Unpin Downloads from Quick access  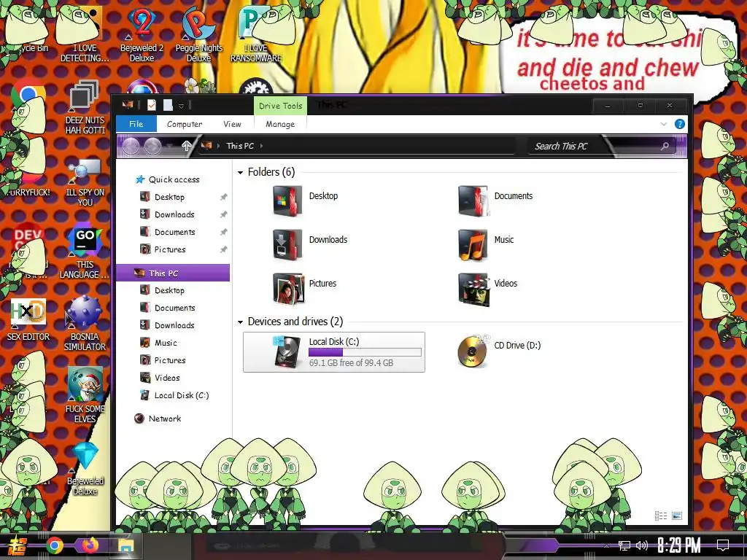(x=223, y=215)
